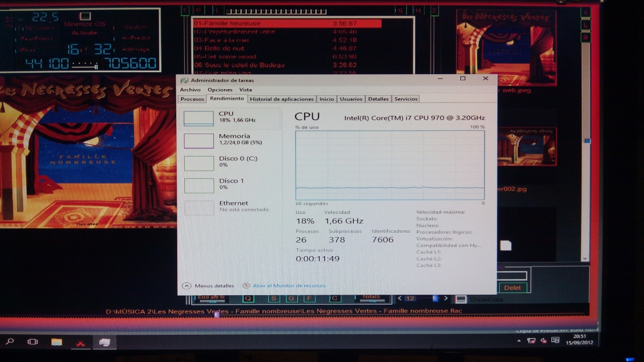Click the 'B' button in the right column

point(586,38)
